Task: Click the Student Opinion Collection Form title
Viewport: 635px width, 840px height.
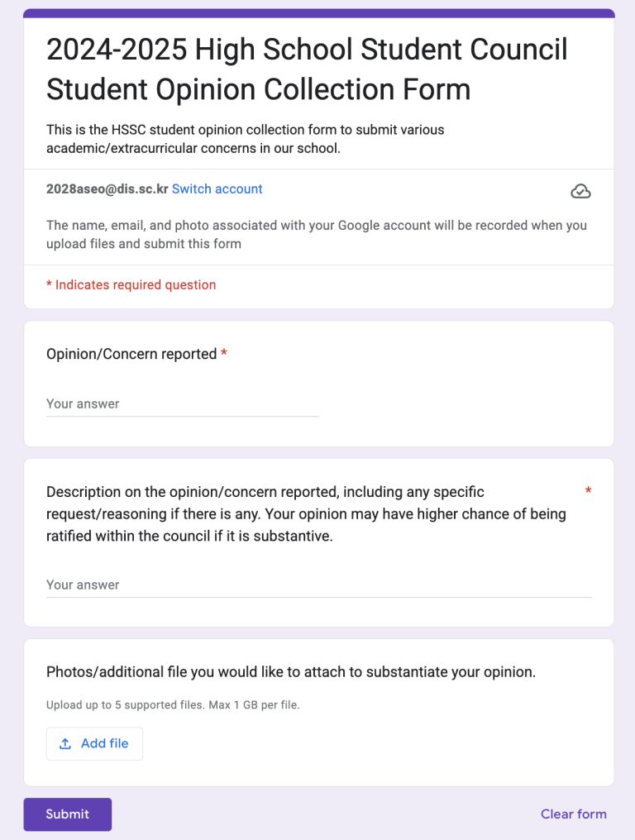Action: [307, 69]
